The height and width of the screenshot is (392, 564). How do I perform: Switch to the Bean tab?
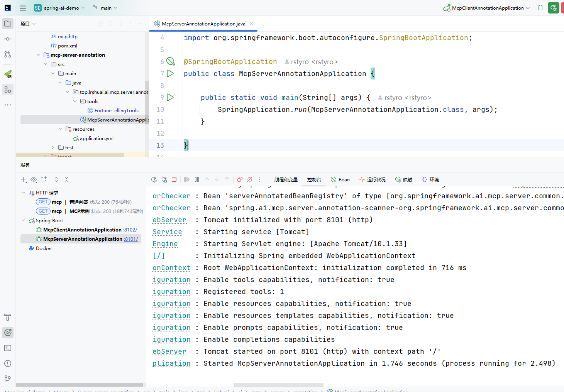(x=340, y=179)
